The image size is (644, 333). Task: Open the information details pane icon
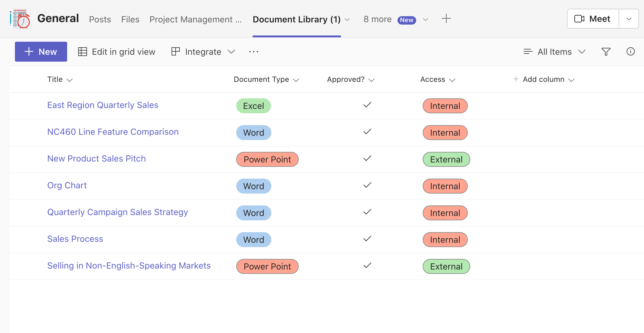(630, 52)
